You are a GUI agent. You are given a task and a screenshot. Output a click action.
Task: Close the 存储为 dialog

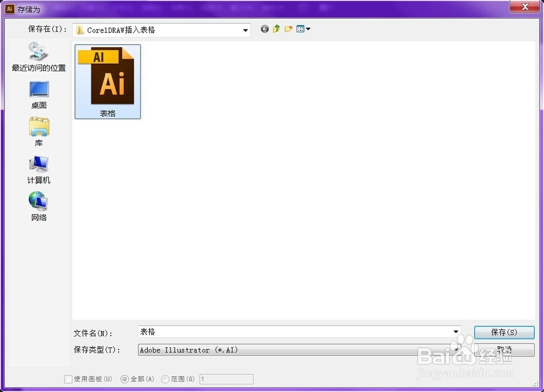pyautogui.click(x=525, y=6)
